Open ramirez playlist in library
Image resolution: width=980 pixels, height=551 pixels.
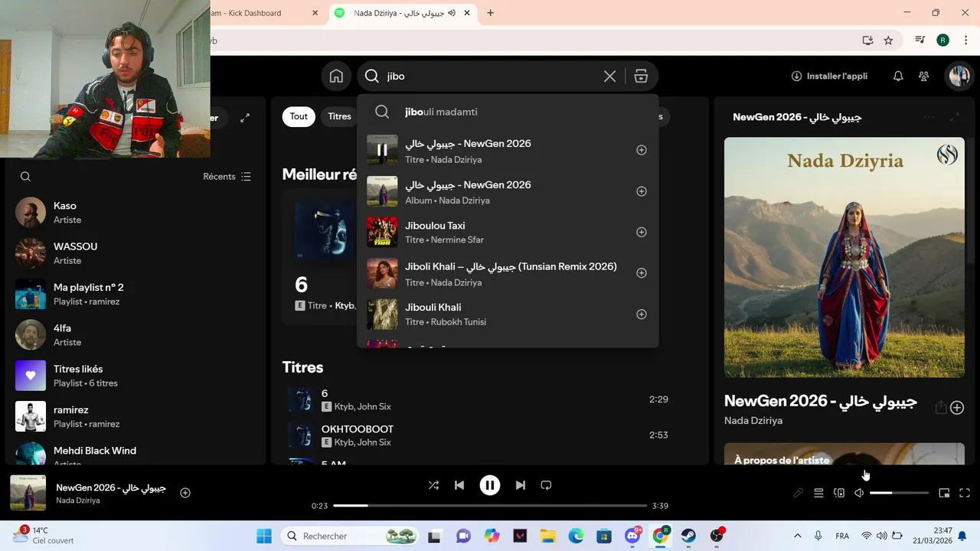click(134, 416)
